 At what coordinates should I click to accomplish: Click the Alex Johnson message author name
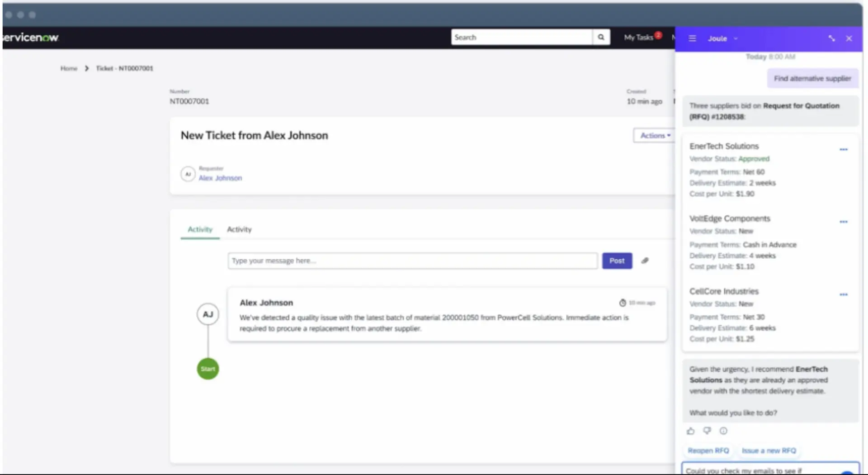tap(266, 303)
